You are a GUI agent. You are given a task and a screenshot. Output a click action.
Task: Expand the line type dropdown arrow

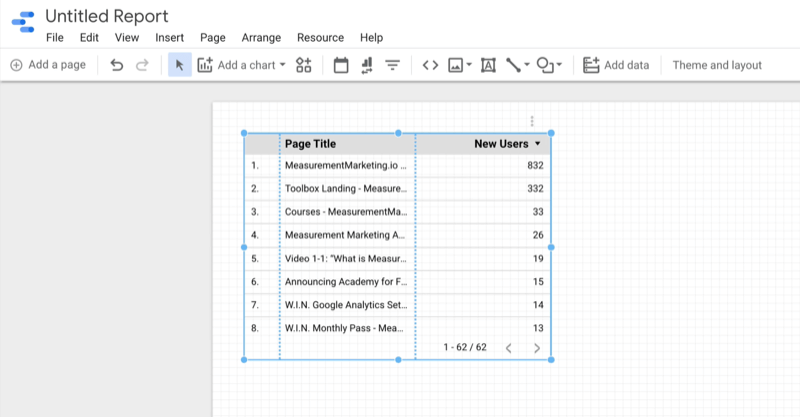tap(527, 65)
